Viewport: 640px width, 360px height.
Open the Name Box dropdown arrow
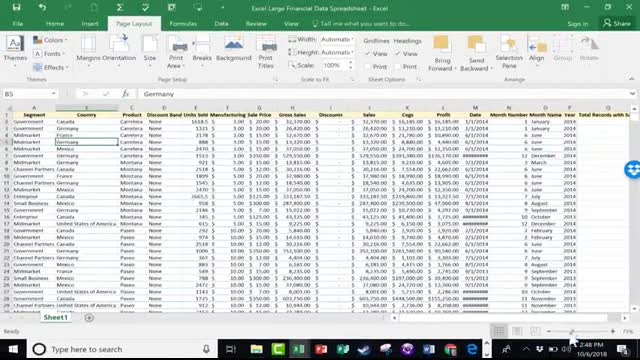pos(53,94)
